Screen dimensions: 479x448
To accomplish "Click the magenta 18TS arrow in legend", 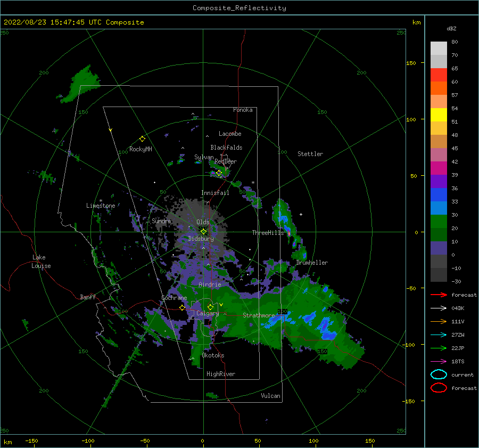I will 439,362.
